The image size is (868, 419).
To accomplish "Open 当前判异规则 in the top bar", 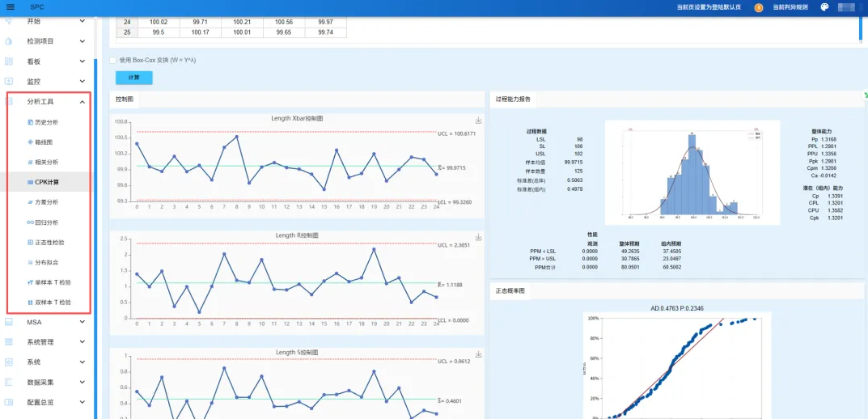I will [790, 7].
